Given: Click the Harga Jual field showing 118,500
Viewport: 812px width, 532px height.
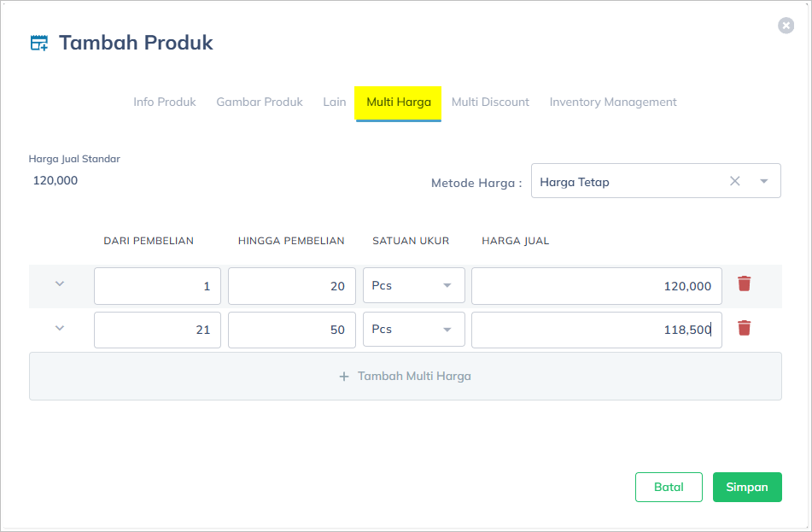Looking at the screenshot, I should tap(596, 330).
